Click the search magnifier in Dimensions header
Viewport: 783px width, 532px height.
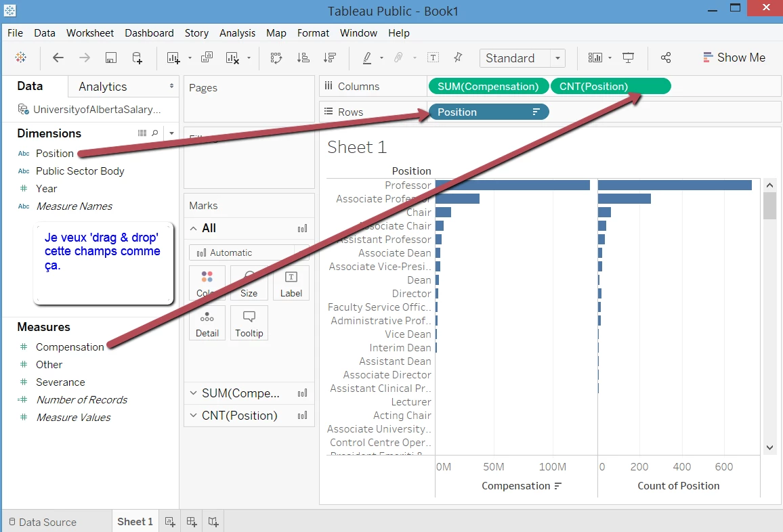click(x=155, y=133)
